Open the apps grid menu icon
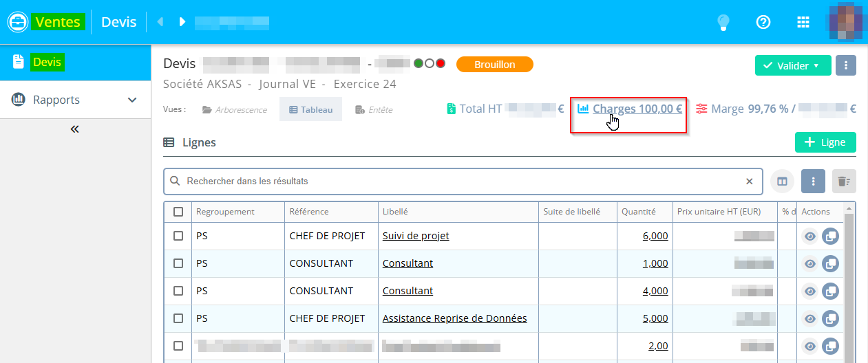Viewport: 868px width, 363px height. (x=803, y=22)
